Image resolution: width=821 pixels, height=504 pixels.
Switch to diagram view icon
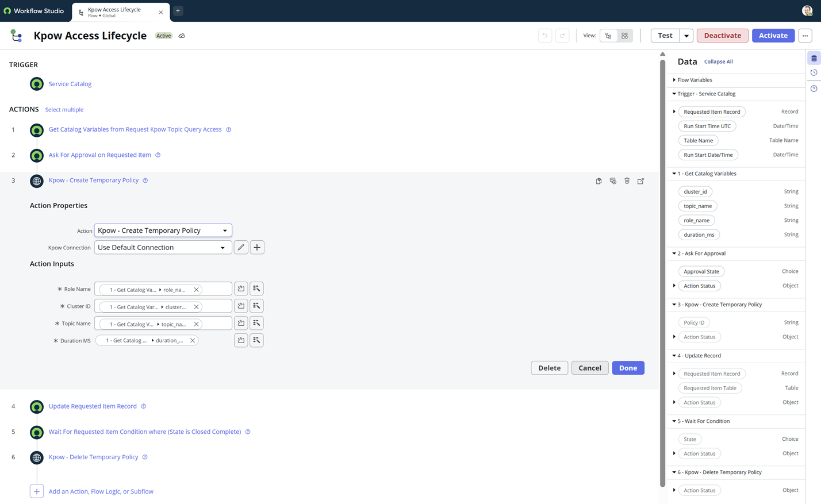[624, 36]
